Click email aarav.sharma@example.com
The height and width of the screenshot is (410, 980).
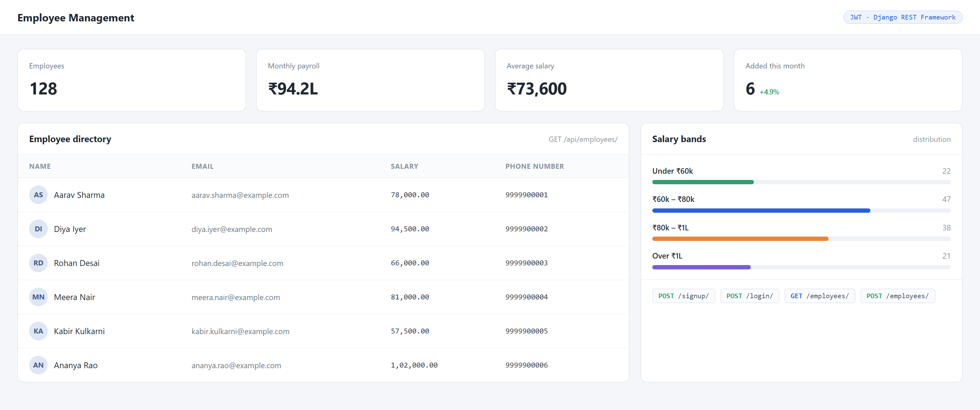coord(240,195)
